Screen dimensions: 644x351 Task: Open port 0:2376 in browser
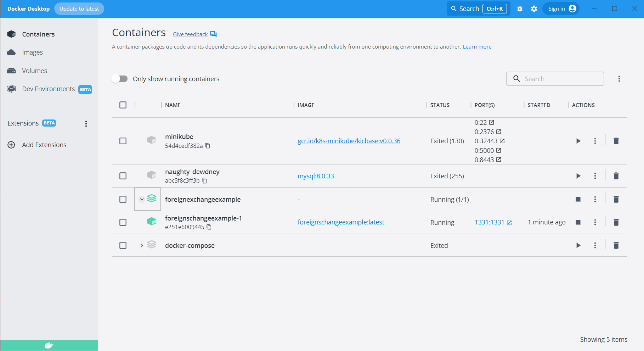(x=498, y=132)
